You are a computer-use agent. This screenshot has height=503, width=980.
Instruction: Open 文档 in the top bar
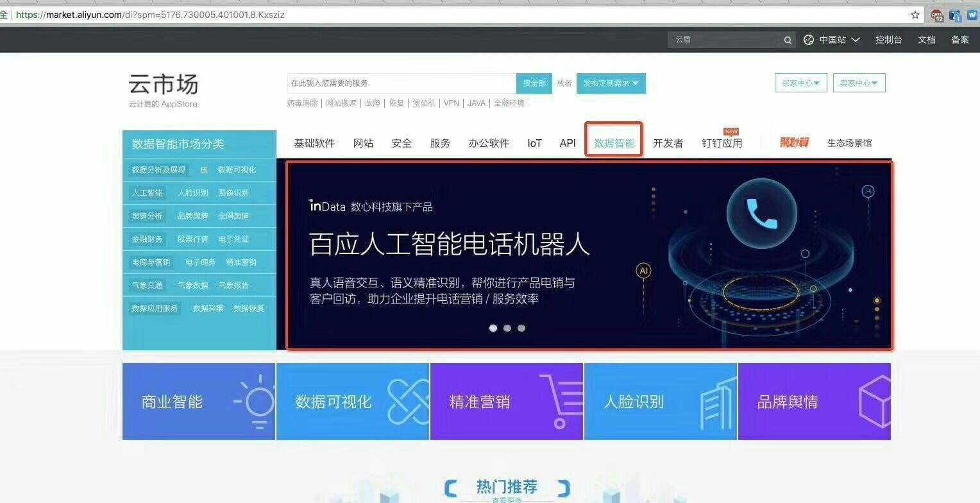click(926, 40)
